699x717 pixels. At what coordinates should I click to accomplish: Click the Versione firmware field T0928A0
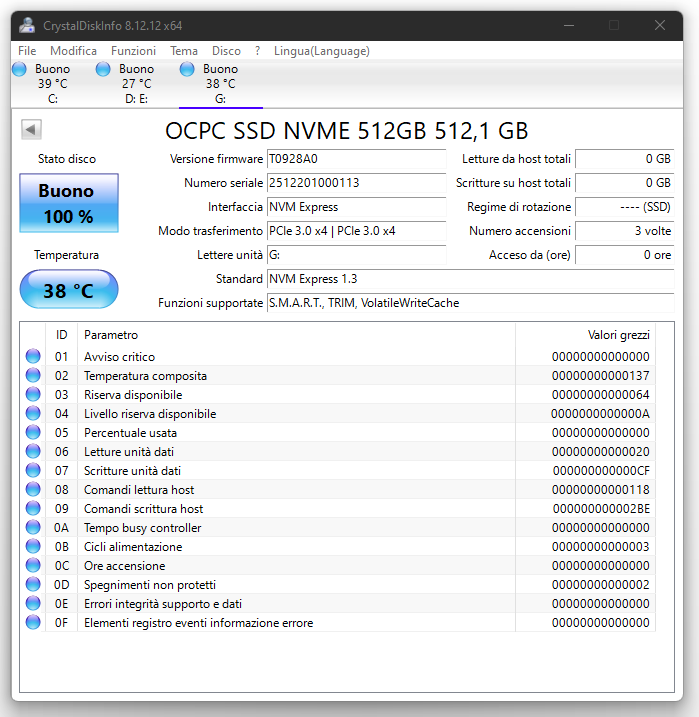click(357, 159)
